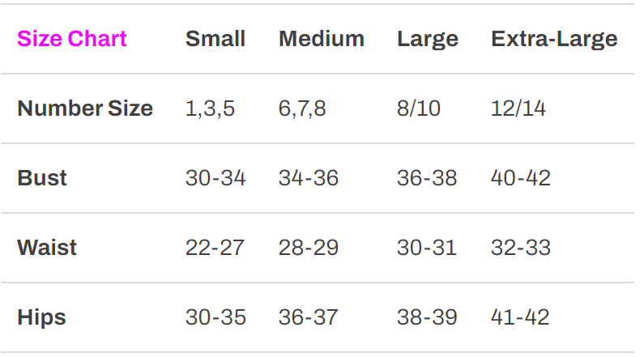Image resolution: width=644 pixels, height=357 pixels.
Task: Click the 8/10 number size cell
Action: pyautogui.click(x=419, y=108)
